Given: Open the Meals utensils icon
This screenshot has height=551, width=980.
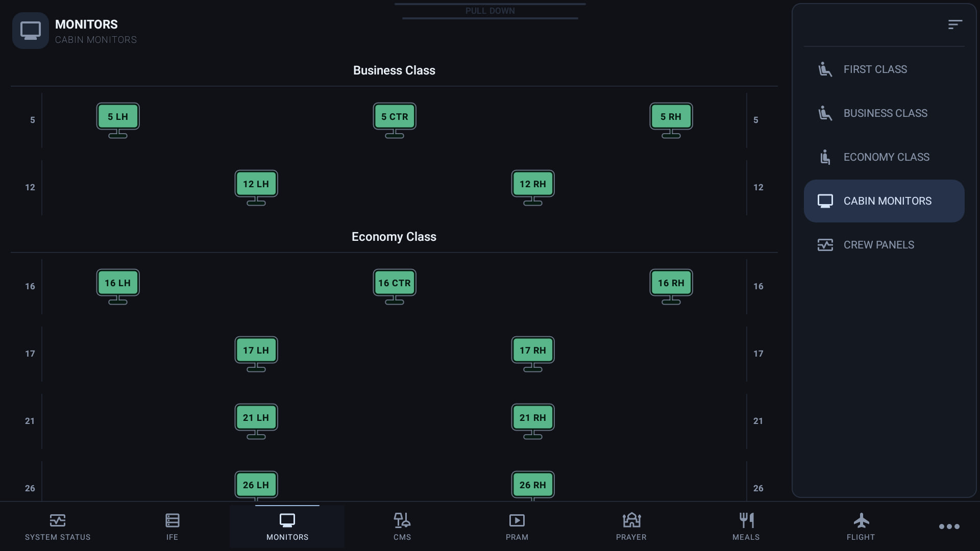Looking at the screenshot, I should coord(746,520).
